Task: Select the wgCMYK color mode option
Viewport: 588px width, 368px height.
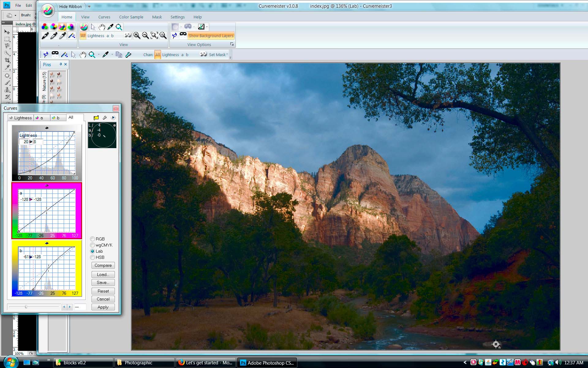Action: [92, 245]
